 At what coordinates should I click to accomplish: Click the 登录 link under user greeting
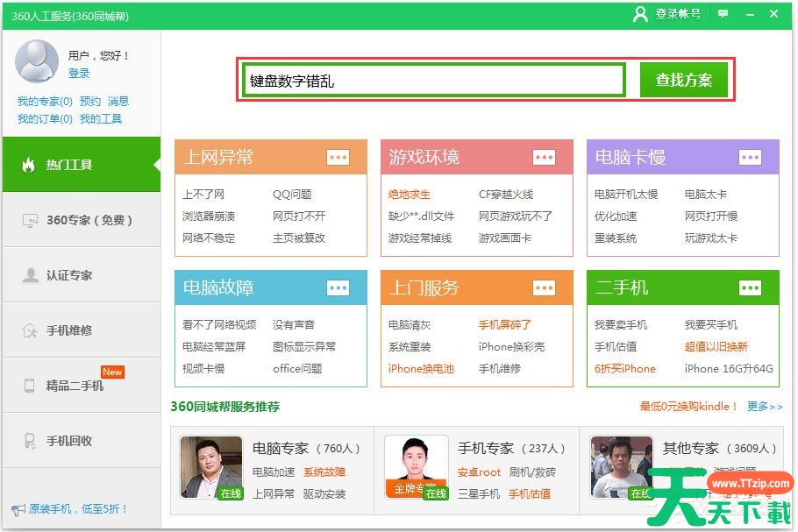point(79,74)
